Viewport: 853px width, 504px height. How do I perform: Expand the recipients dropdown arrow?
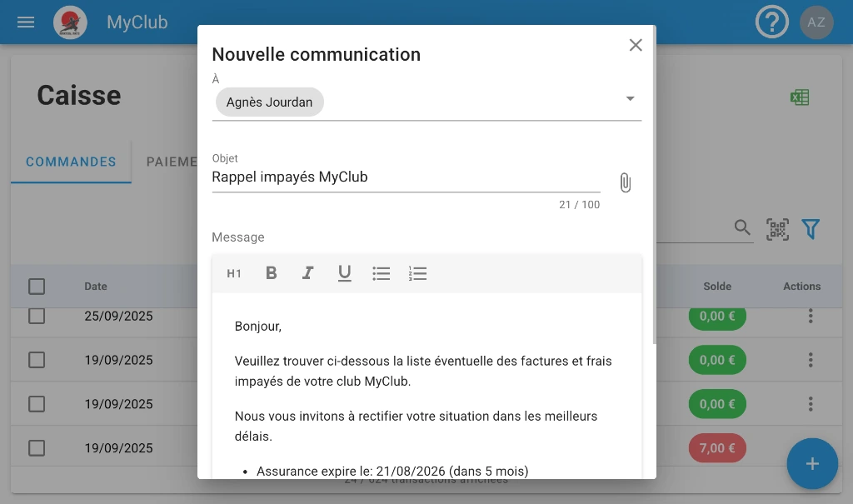coord(630,99)
